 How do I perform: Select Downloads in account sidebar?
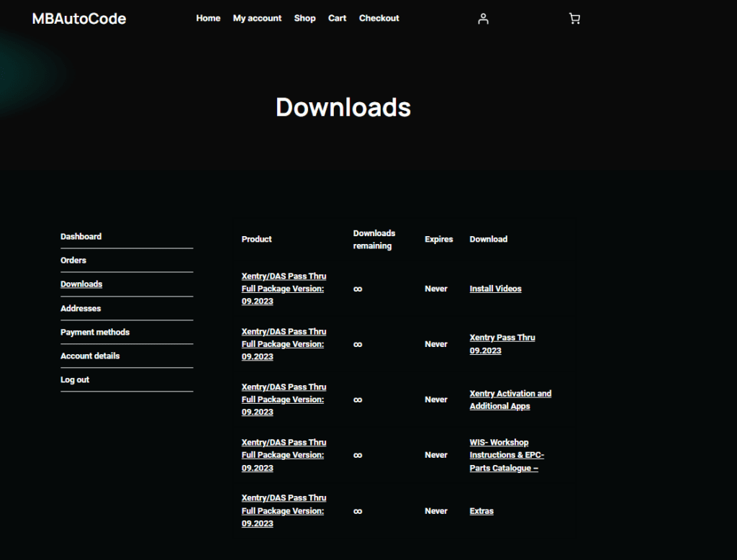pos(81,284)
